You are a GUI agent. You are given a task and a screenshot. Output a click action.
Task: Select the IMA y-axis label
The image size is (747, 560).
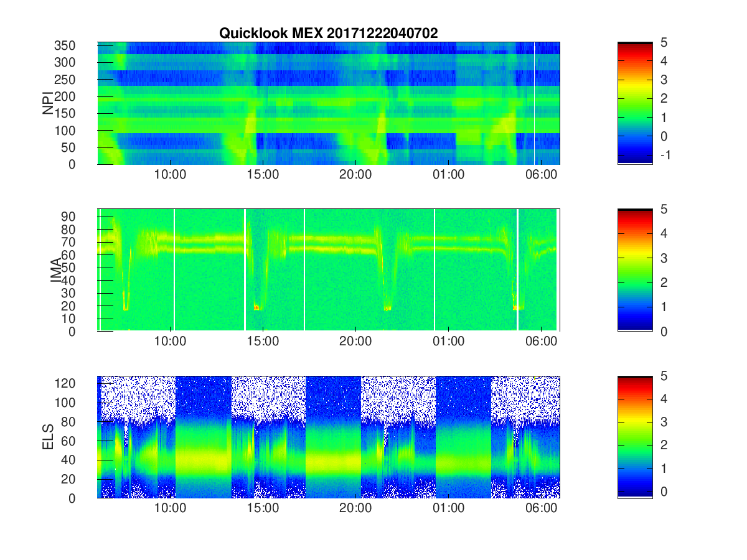tap(57, 270)
